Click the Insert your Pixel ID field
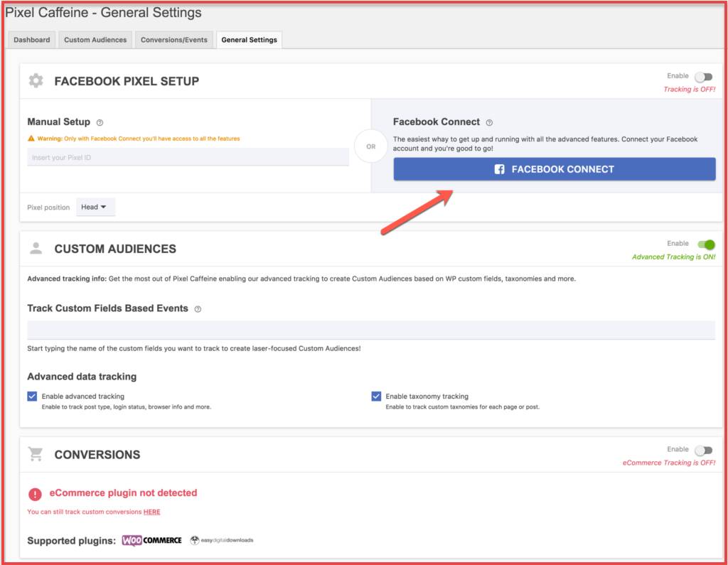This screenshot has height=565, width=728. 188,157
